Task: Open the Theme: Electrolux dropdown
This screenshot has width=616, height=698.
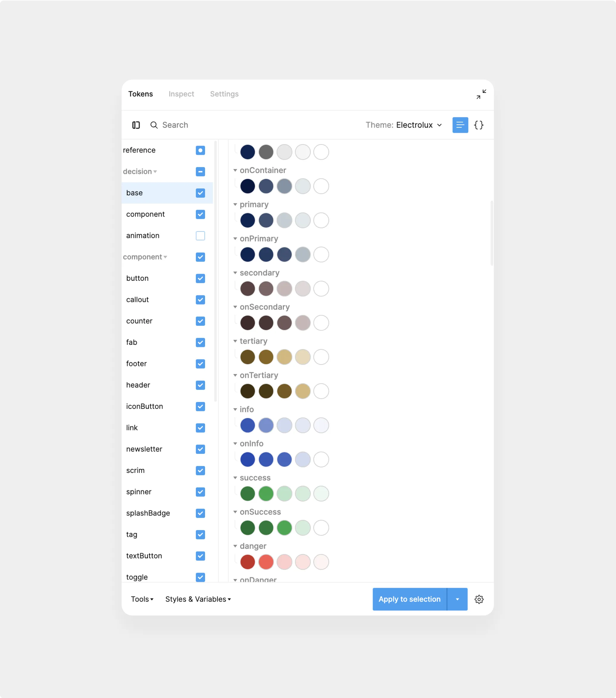Action: tap(404, 125)
